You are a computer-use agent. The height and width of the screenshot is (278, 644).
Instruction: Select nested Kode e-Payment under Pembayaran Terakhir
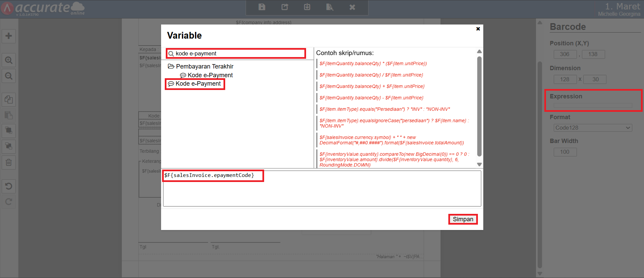(210, 75)
